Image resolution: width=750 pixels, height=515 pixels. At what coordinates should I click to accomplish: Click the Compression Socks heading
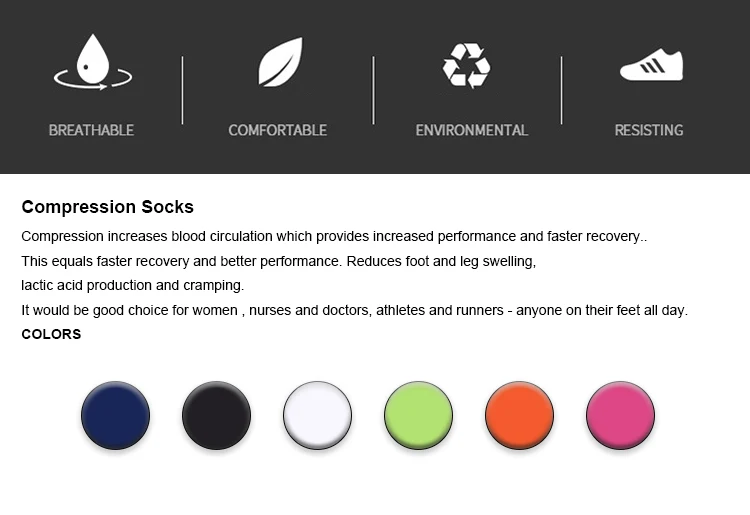pos(108,207)
